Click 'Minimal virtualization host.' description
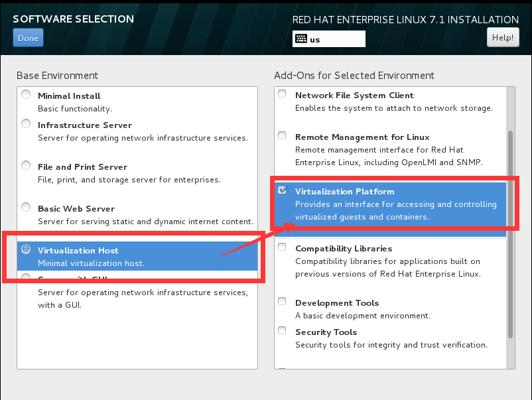Image resolution: width=532 pixels, height=400 pixels. coord(92,263)
